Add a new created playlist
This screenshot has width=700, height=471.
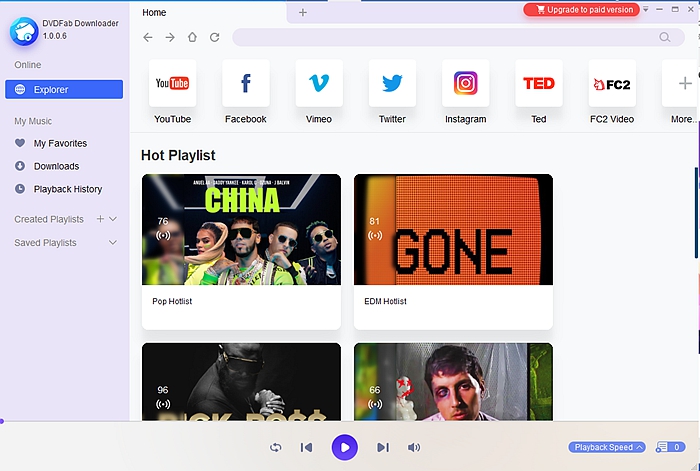coord(100,219)
